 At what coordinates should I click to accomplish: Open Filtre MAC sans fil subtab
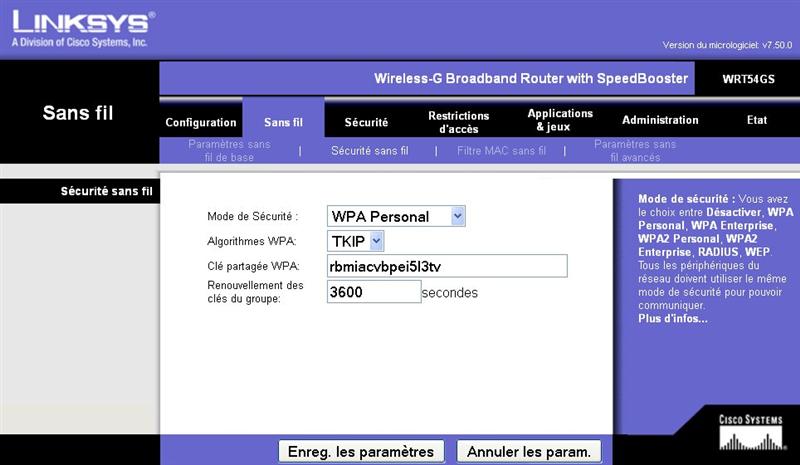pos(501,151)
